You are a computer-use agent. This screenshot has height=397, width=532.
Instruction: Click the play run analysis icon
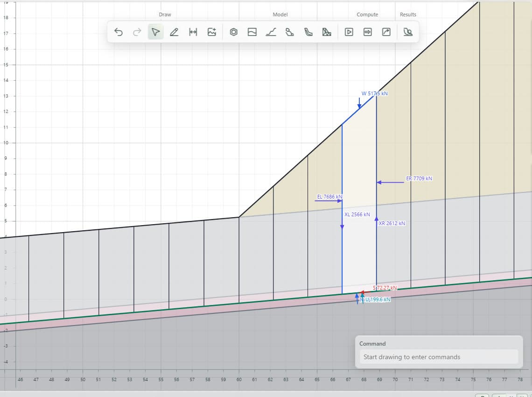pos(349,32)
